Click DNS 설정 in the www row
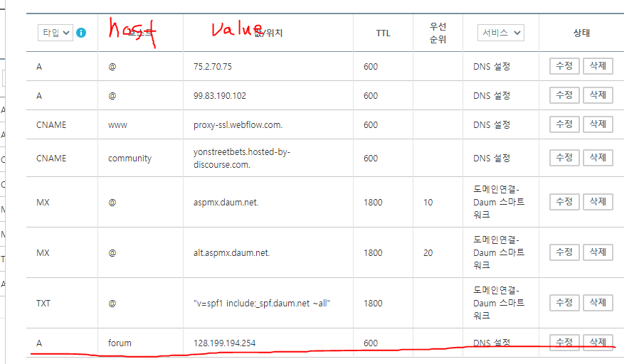The height and width of the screenshot is (364, 639). 492,125
